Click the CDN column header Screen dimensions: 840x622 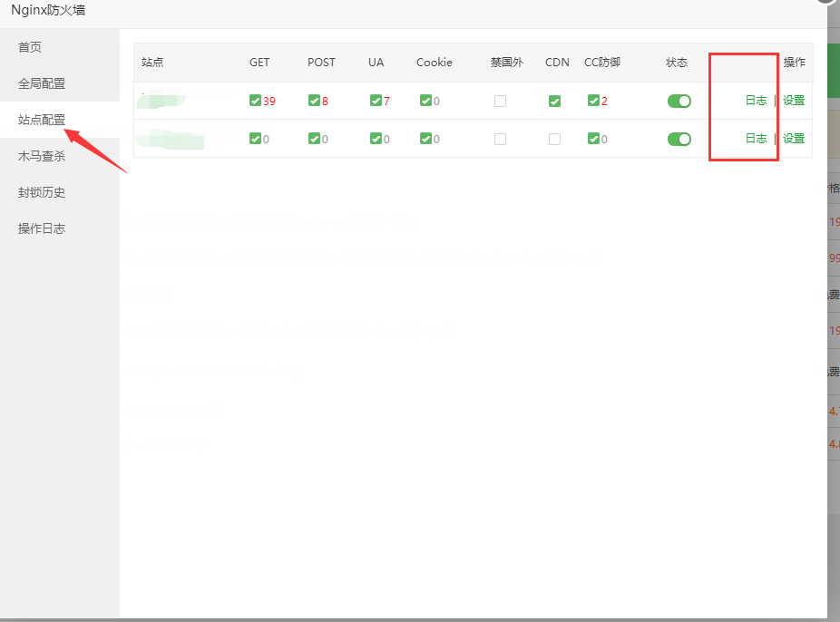[557, 62]
